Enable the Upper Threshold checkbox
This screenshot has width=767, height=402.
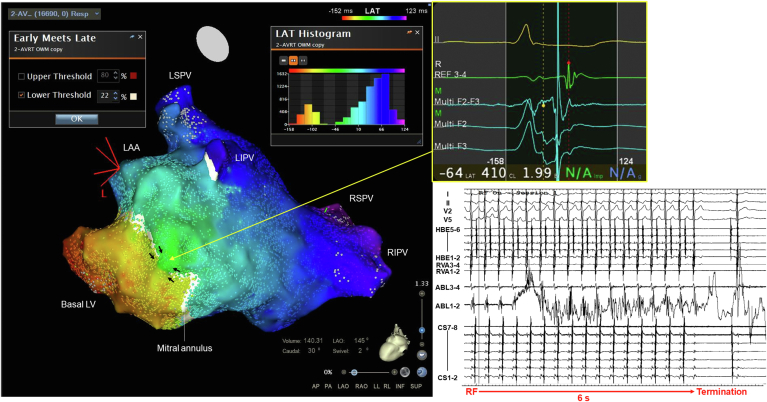coord(22,76)
